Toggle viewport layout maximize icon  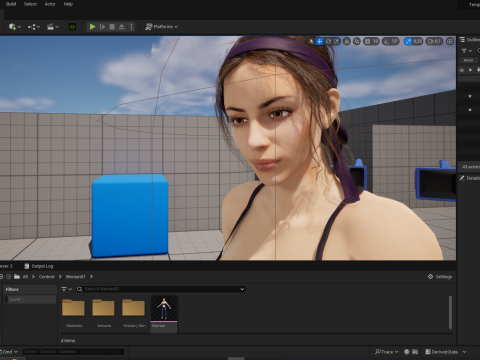click(450, 41)
